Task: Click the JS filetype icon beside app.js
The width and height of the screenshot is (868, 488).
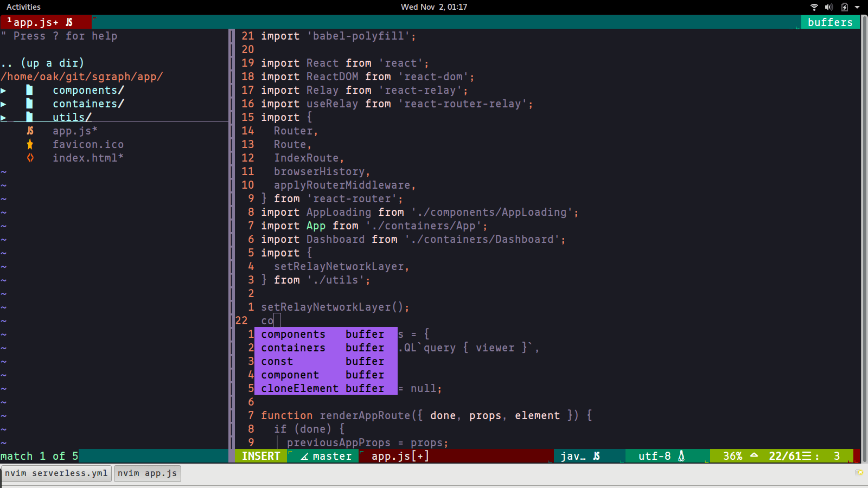Action: pos(30,131)
